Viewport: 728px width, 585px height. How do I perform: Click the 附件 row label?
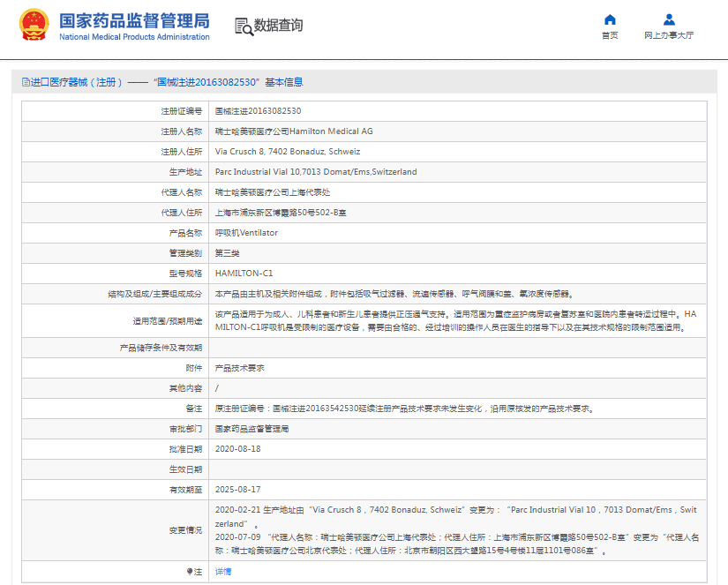coord(194,368)
